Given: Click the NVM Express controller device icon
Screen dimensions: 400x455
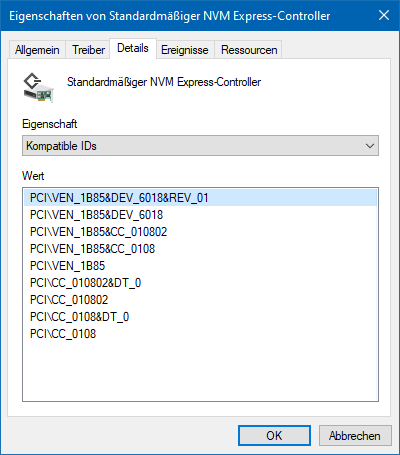Looking at the screenshot, I should coord(39,87).
